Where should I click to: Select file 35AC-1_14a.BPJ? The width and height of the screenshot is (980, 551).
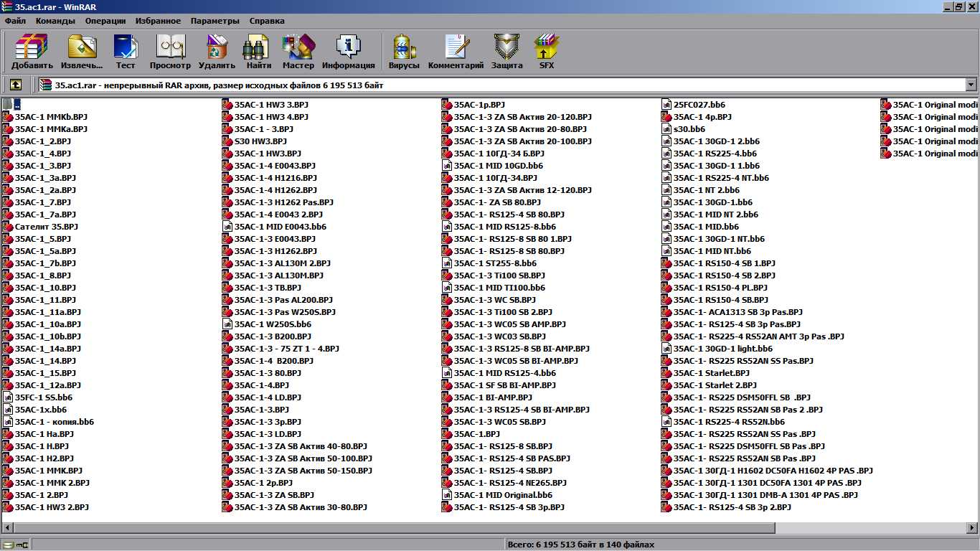click(48, 348)
